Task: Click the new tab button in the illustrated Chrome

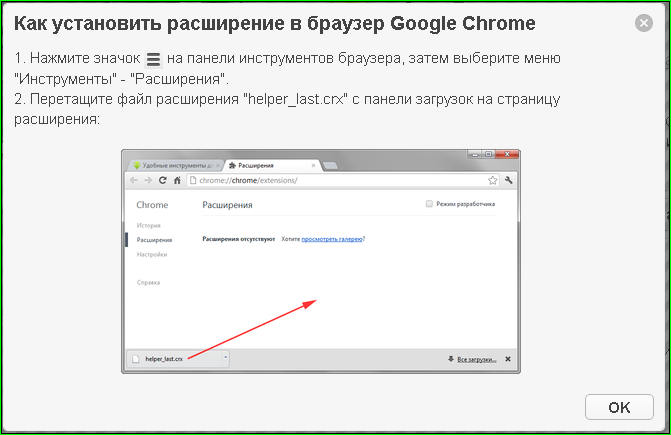Action: click(330, 166)
